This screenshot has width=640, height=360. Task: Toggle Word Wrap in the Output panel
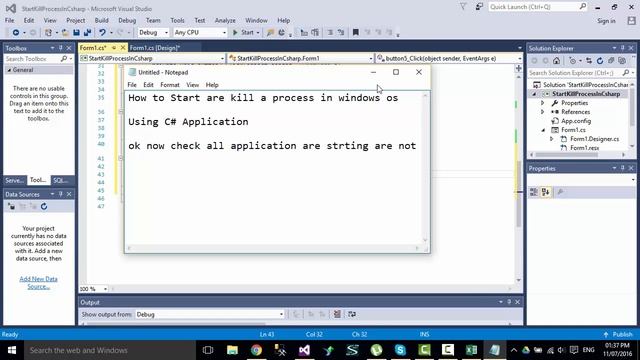click(352, 314)
